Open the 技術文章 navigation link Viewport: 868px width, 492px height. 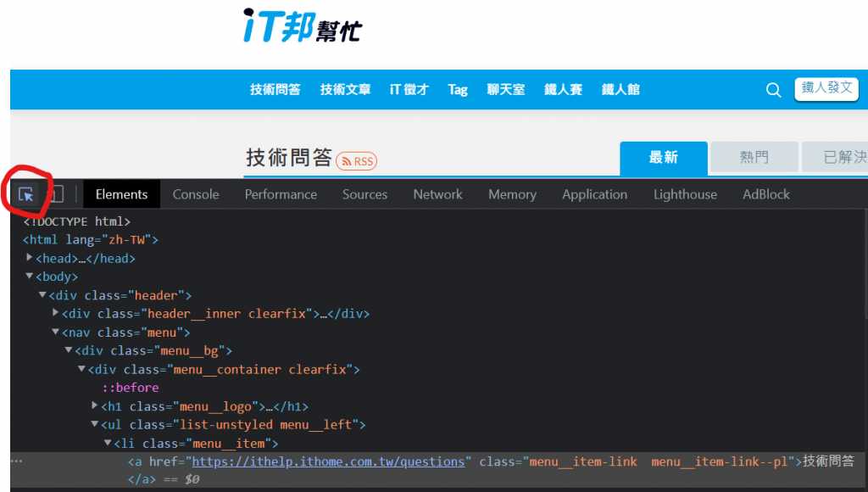(x=345, y=90)
